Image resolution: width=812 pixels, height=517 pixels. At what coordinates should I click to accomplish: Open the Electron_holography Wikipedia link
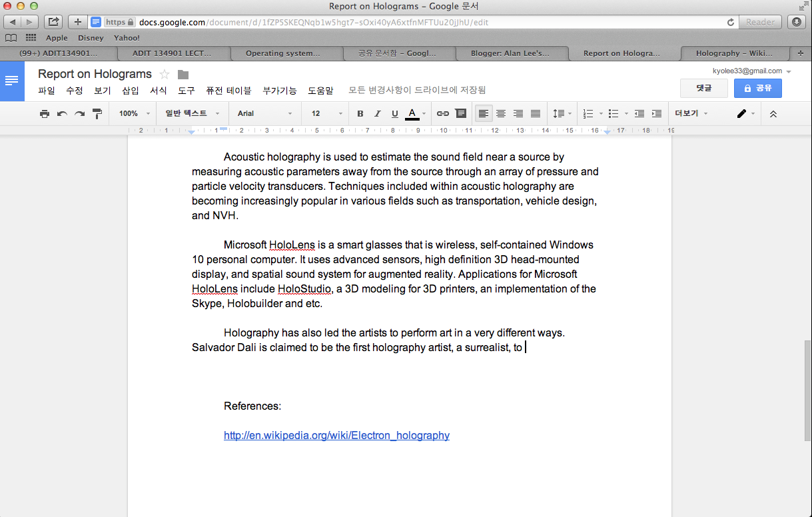[x=336, y=436]
